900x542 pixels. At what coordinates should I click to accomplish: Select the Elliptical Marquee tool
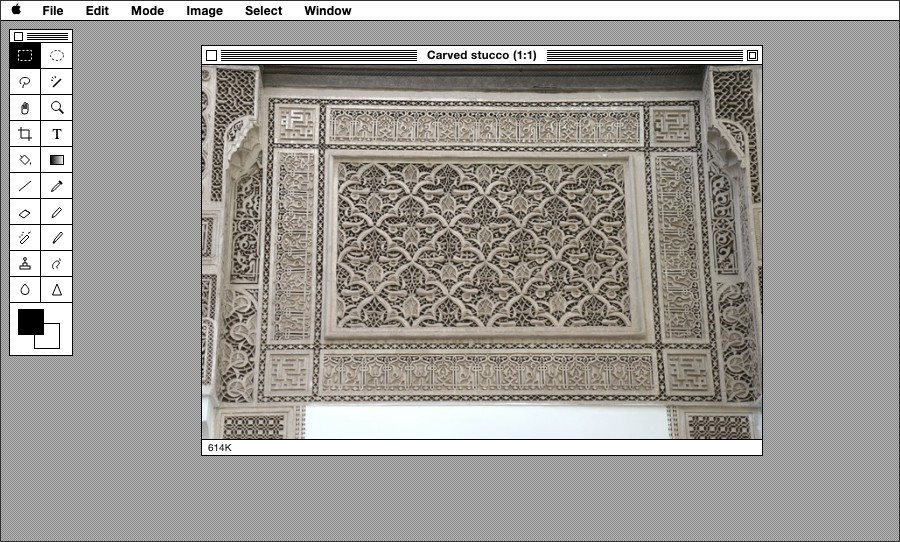(57, 56)
